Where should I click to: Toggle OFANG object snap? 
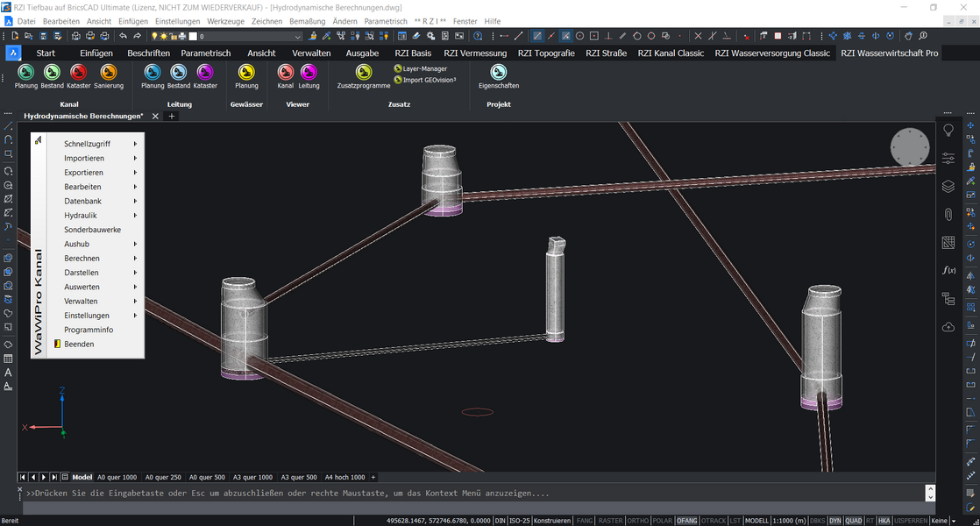click(686, 521)
